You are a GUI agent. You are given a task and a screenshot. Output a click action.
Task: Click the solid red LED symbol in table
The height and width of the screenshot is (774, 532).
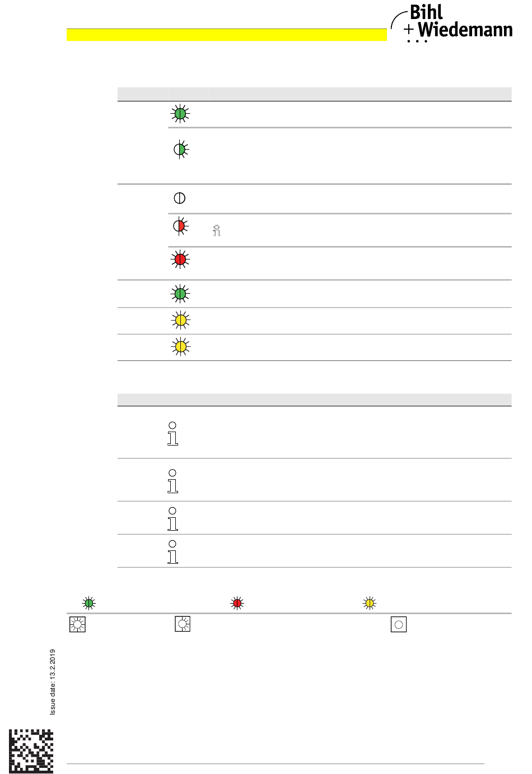coord(180,259)
